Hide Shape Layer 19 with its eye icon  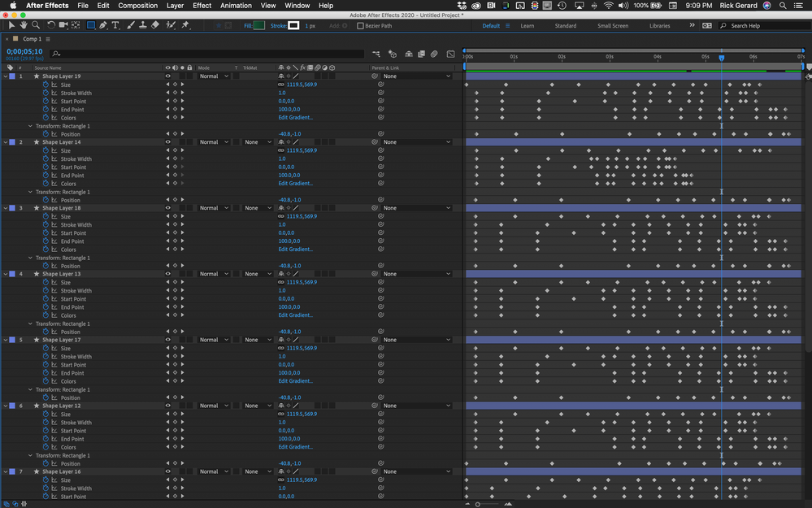point(167,76)
